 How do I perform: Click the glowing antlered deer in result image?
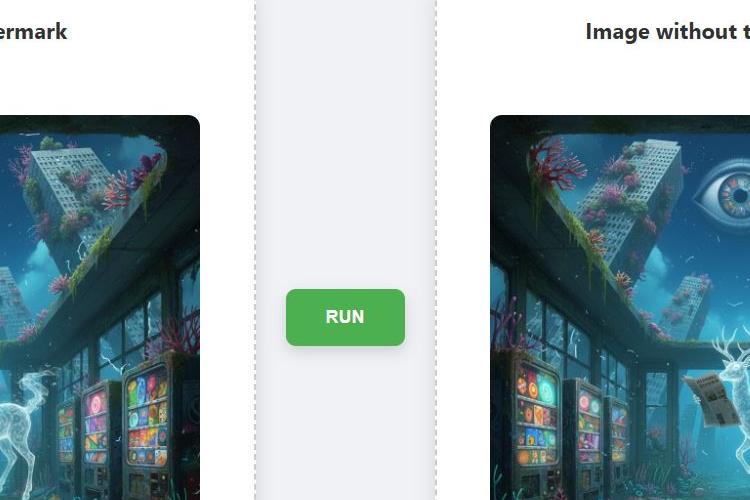(x=734, y=392)
